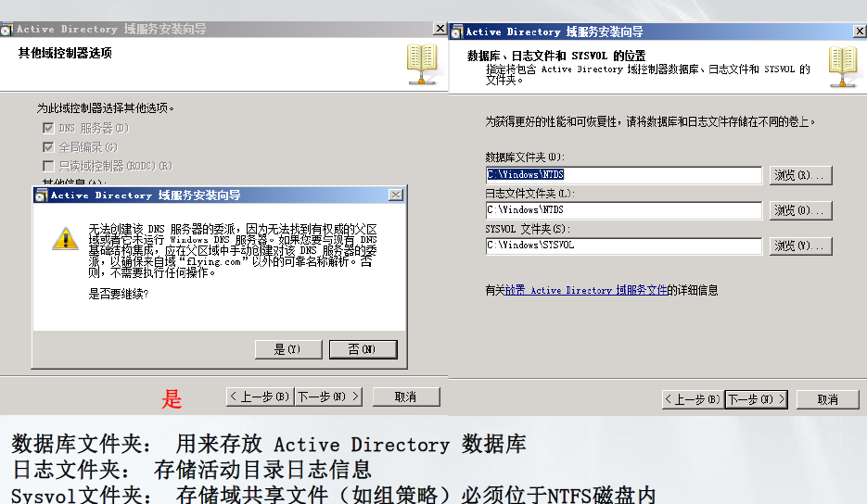Click the SYSVOL 文件夹 path input field
The width and height of the screenshot is (867, 504).
click(x=624, y=246)
